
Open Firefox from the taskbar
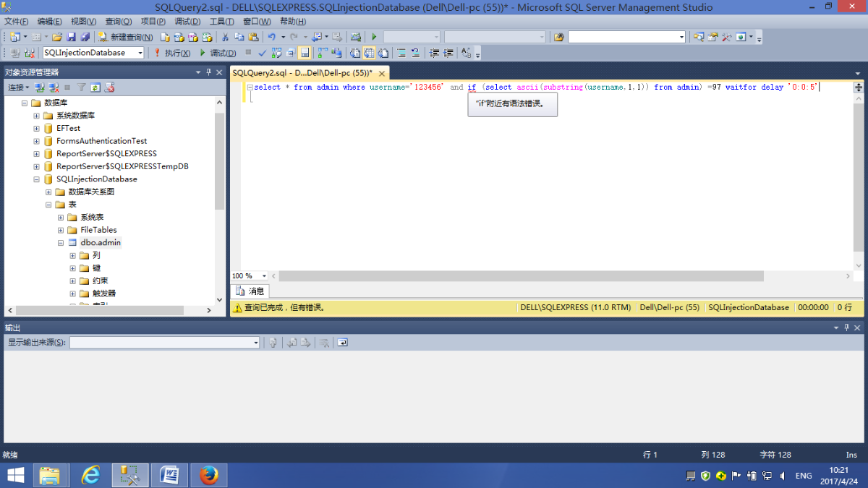coord(209,475)
